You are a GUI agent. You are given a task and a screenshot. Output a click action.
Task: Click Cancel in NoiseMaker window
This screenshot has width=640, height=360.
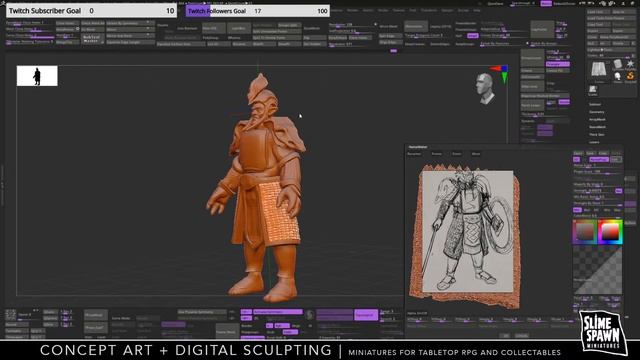522,336
